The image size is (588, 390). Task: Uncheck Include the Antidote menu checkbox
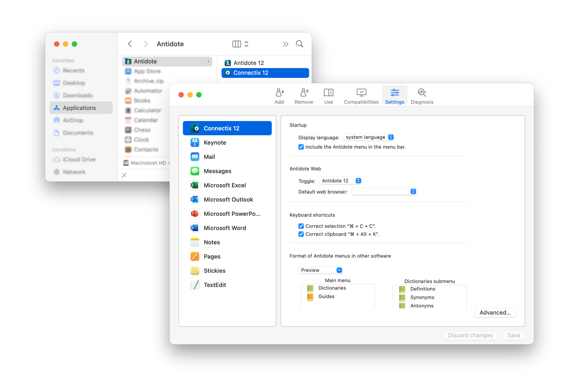301,147
